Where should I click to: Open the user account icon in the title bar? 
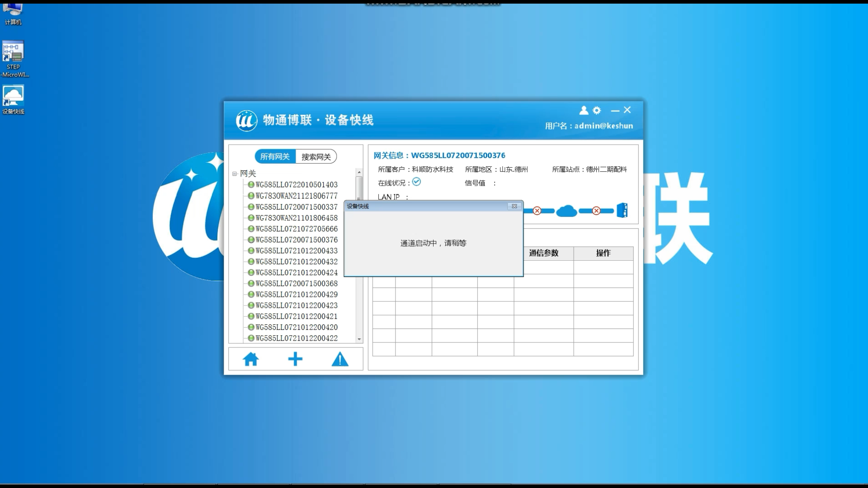pos(583,110)
